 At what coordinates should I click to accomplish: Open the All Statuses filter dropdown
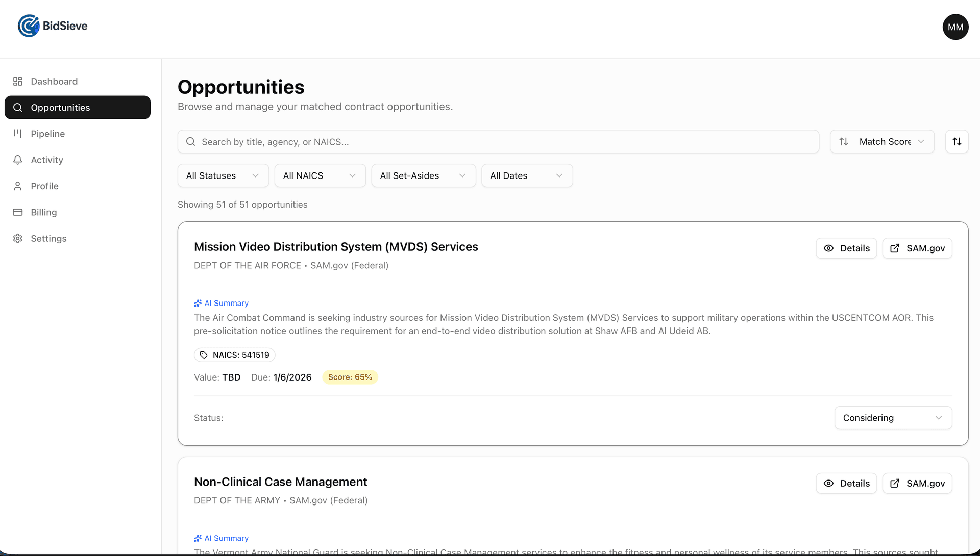point(223,175)
